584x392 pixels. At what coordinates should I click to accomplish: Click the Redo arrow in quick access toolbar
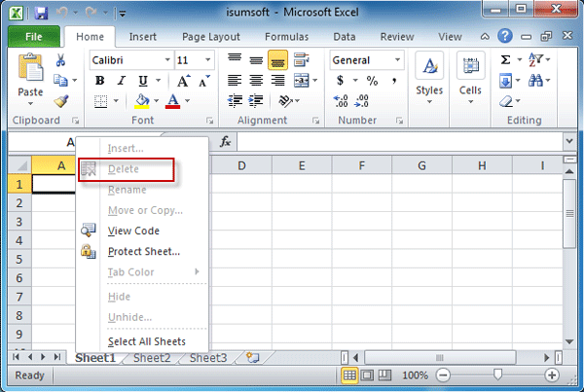click(91, 13)
